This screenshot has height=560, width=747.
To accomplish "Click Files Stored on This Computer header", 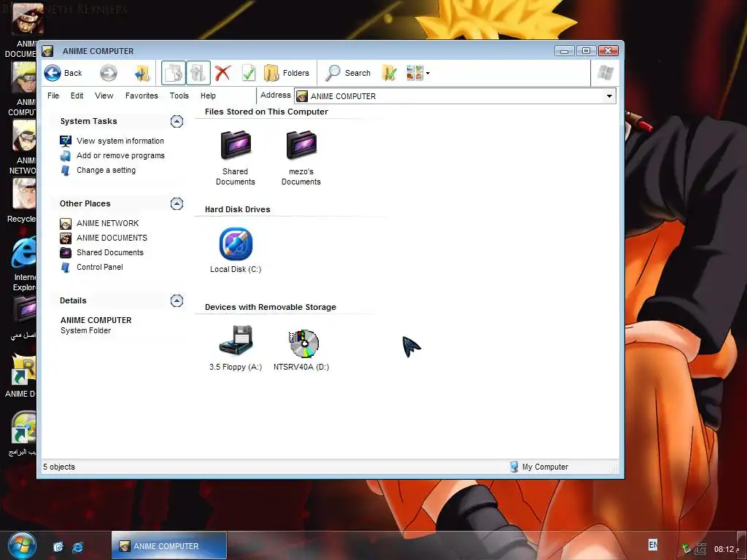I will coord(266,112).
